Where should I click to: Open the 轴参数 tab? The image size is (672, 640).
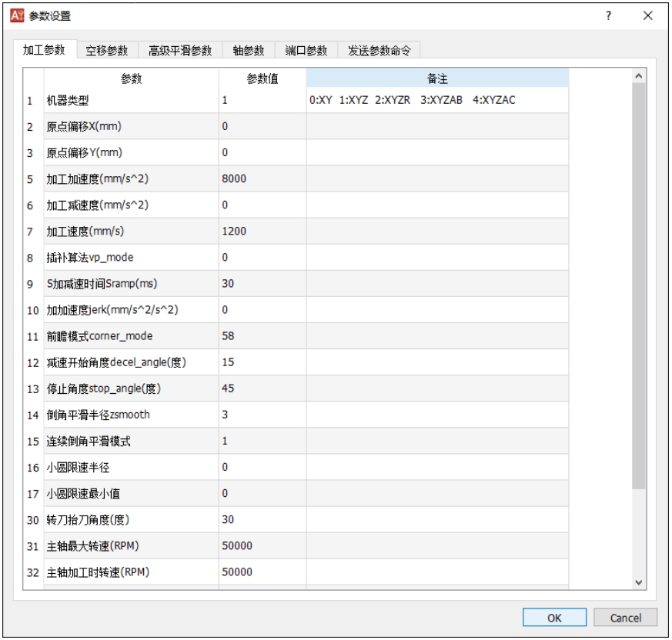[x=248, y=51]
